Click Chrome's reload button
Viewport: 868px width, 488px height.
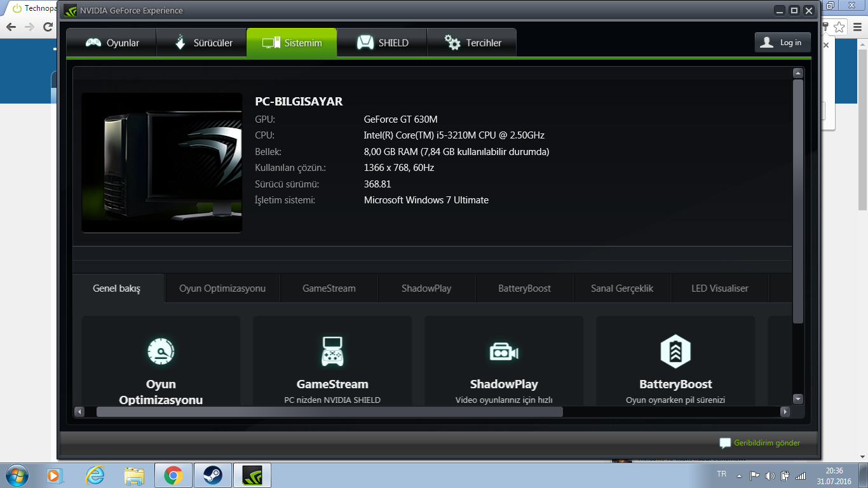(x=48, y=27)
